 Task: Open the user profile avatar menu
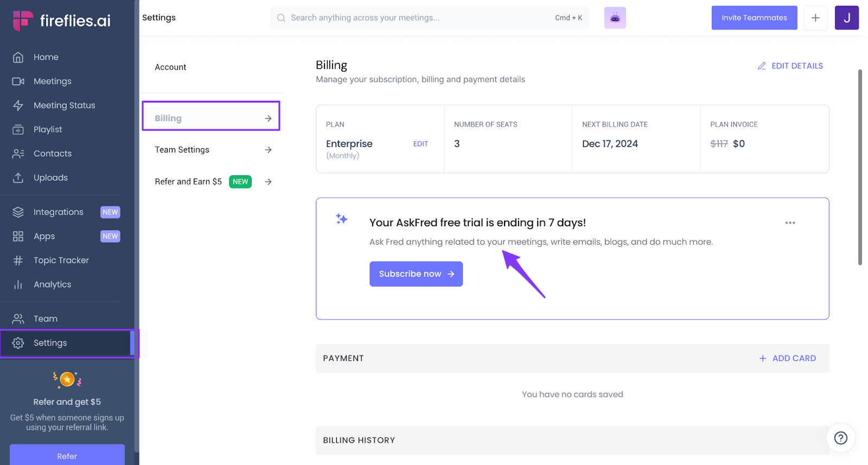pos(846,18)
